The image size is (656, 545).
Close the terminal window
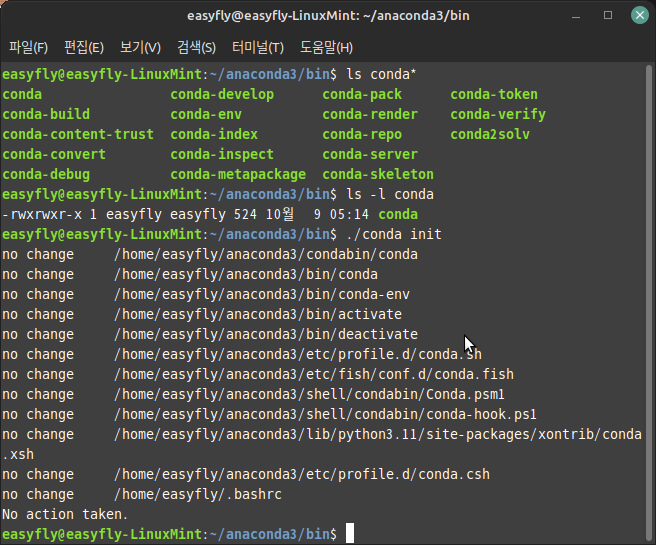[x=640, y=15]
